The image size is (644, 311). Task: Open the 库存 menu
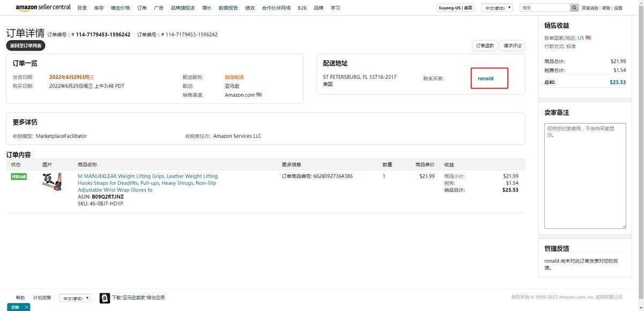pyautogui.click(x=99, y=8)
